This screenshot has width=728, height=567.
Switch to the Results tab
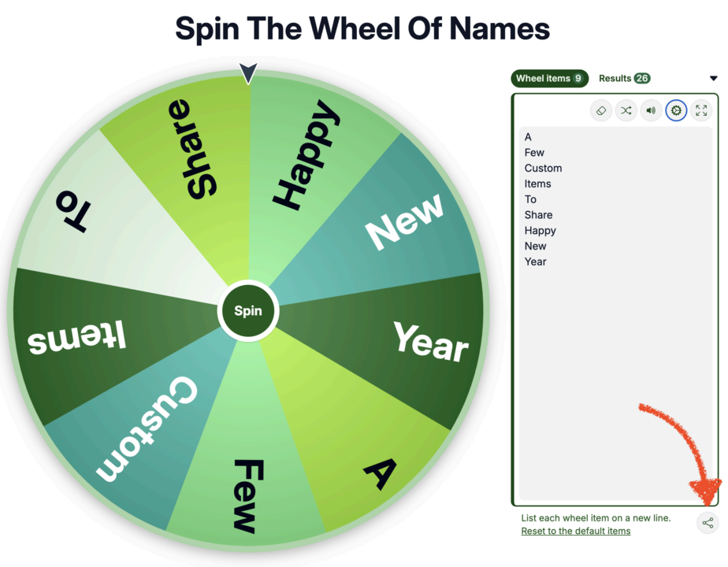[x=624, y=78]
